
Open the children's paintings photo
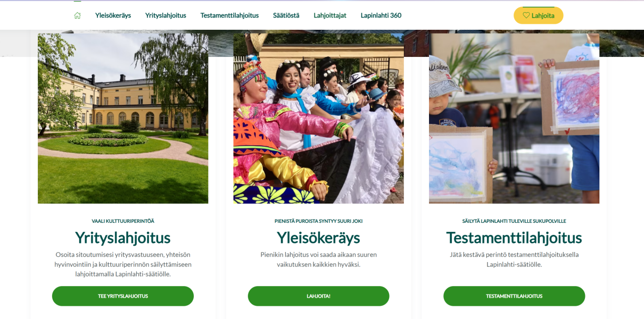tap(514, 119)
